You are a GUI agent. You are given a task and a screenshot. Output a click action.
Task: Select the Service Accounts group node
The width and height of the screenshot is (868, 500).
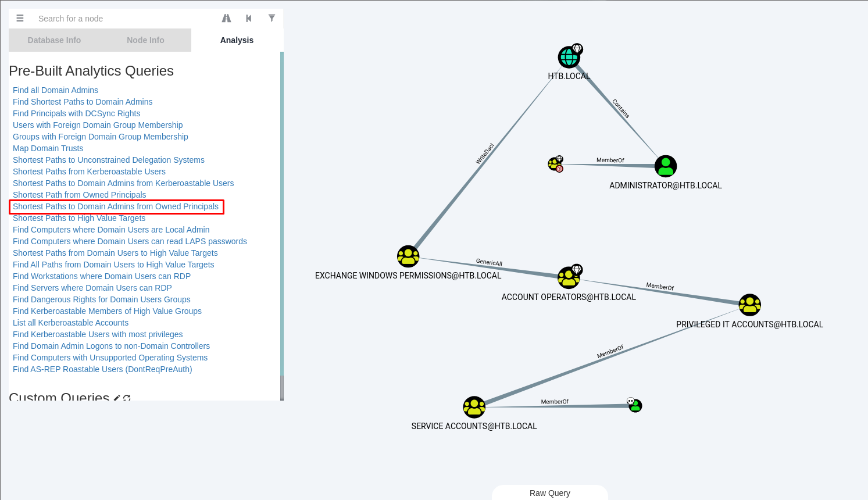[474, 407]
